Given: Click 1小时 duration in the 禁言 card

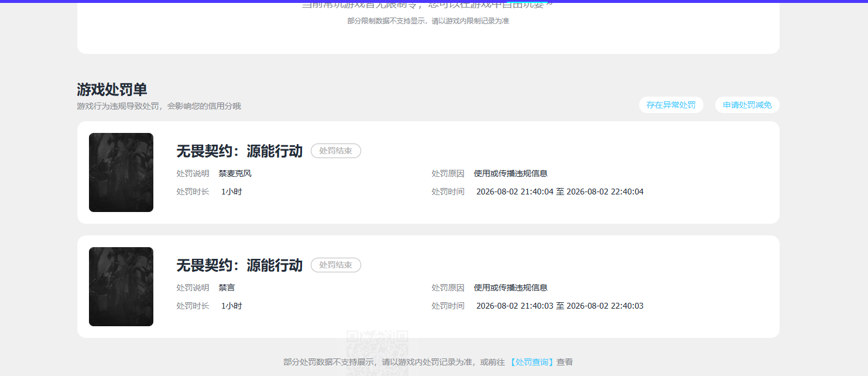Looking at the screenshot, I should coord(231,306).
